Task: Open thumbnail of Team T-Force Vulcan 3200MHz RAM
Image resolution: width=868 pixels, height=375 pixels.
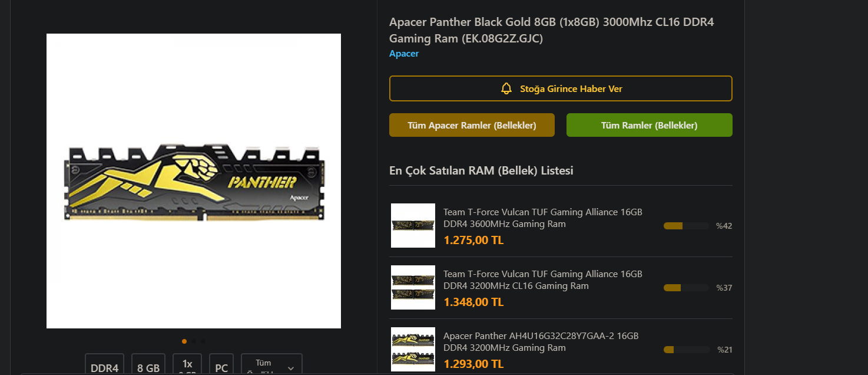Action: point(413,287)
